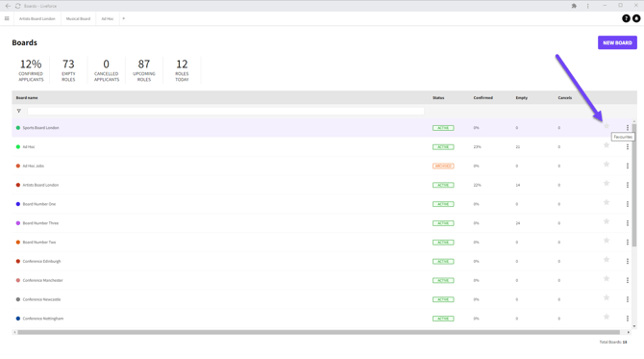Click the 0 Cancelled Applicants statistic
The image size is (644, 359).
[107, 70]
